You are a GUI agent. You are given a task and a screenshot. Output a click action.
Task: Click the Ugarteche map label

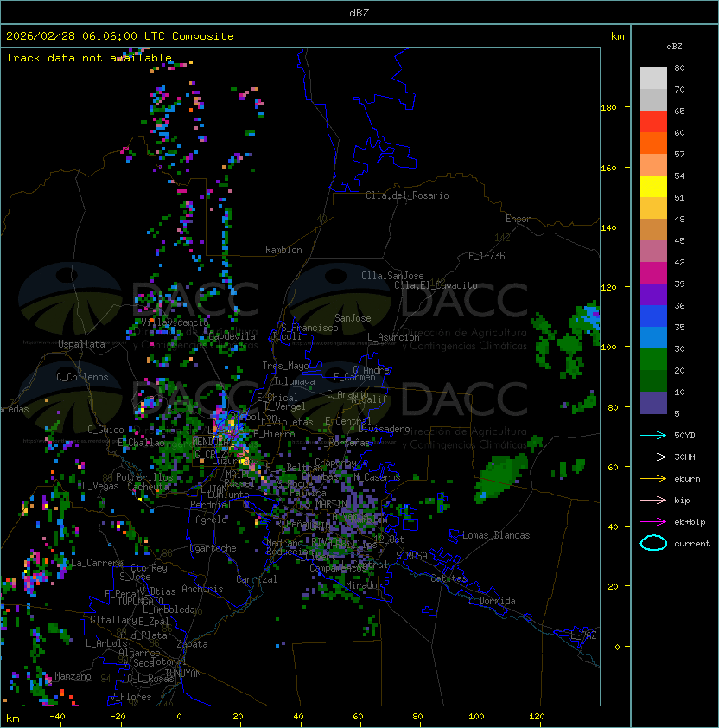[x=213, y=548]
